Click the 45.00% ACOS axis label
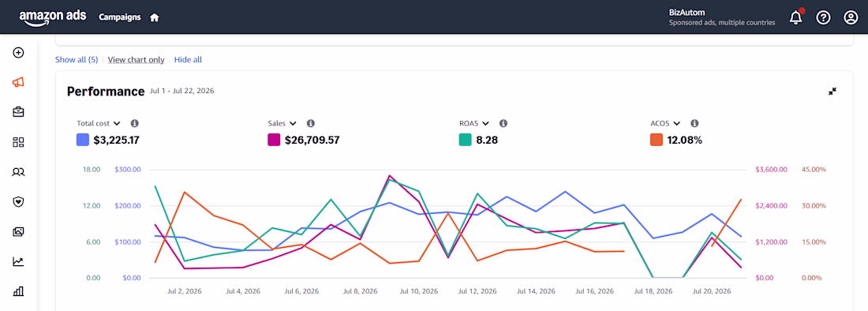Screen dimensions: 868x311 tap(814, 170)
